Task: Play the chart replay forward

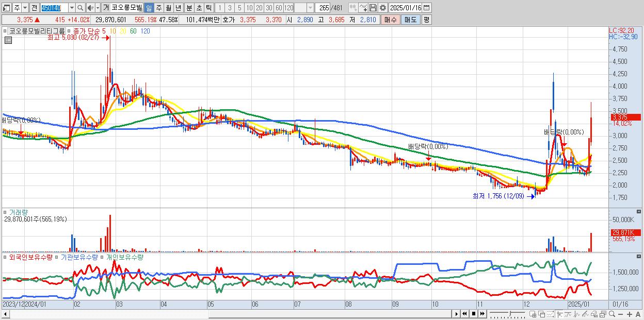Action: 457,314
